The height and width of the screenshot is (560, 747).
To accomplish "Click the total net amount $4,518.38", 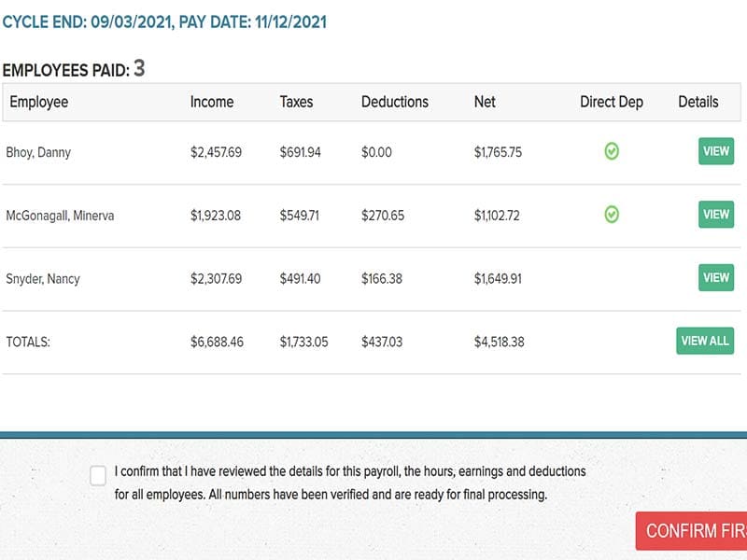I will tap(500, 342).
